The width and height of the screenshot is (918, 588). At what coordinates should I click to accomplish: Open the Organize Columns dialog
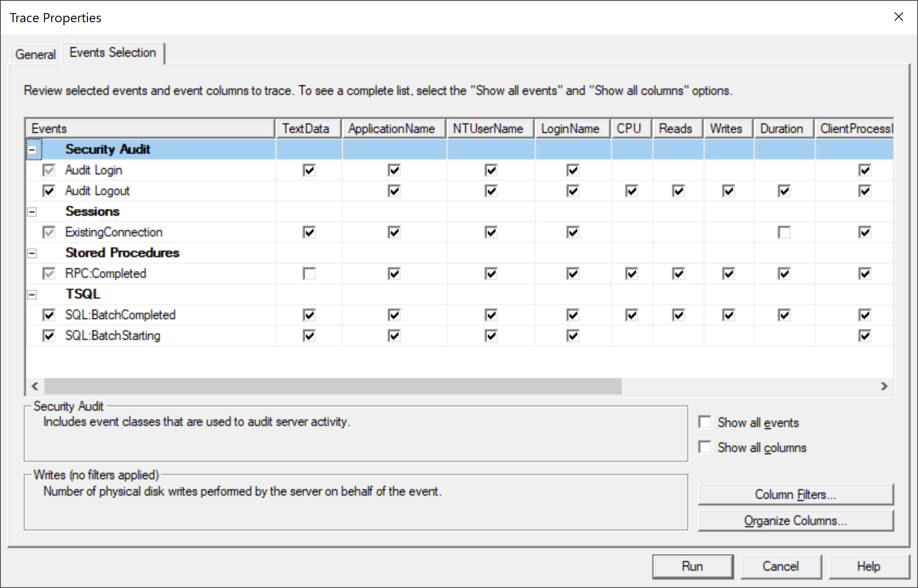coord(795,520)
